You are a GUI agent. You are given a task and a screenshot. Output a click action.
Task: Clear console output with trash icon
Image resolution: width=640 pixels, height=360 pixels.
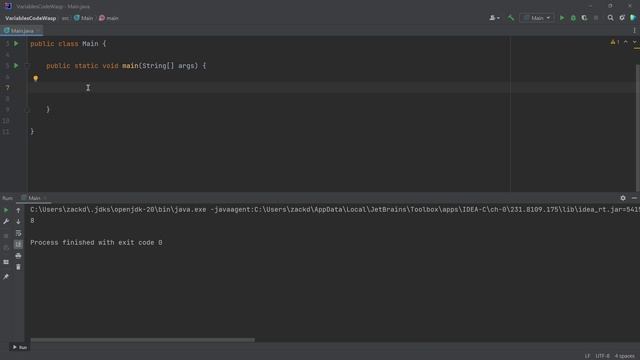pyautogui.click(x=18, y=267)
